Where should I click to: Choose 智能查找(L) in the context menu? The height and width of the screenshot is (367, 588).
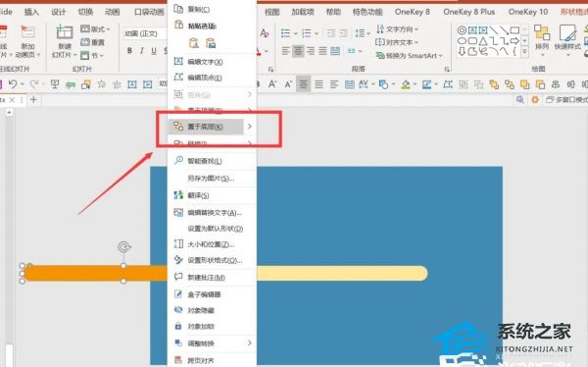coord(212,161)
